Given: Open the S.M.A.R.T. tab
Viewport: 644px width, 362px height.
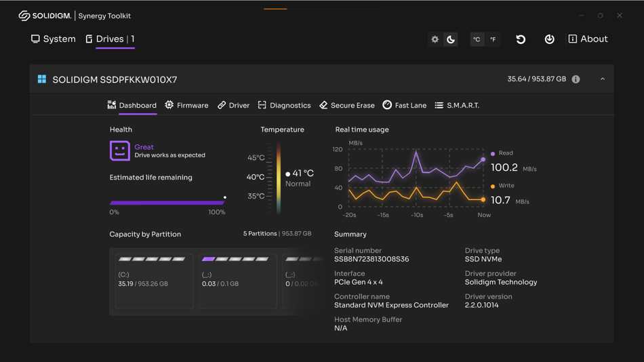Looking at the screenshot, I should [x=457, y=106].
